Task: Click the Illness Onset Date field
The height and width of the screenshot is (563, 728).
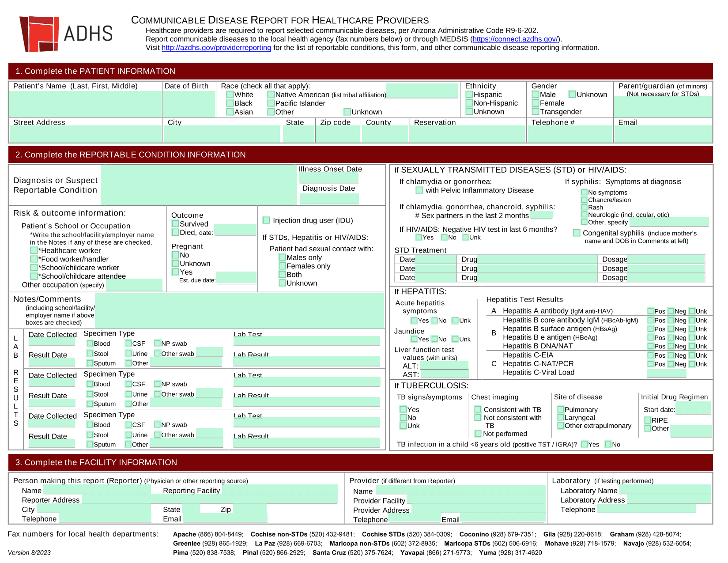Action: (x=329, y=178)
